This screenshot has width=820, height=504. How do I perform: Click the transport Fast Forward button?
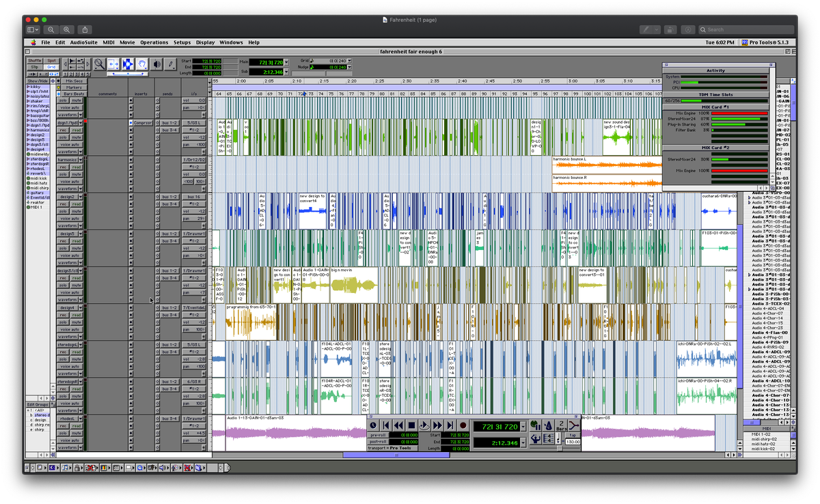coord(437,425)
